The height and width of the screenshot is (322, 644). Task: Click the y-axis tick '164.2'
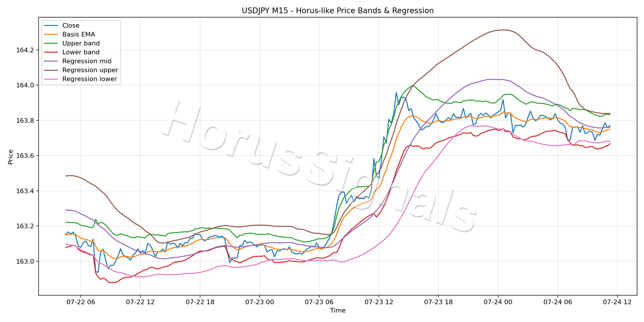tap(25, 50)
